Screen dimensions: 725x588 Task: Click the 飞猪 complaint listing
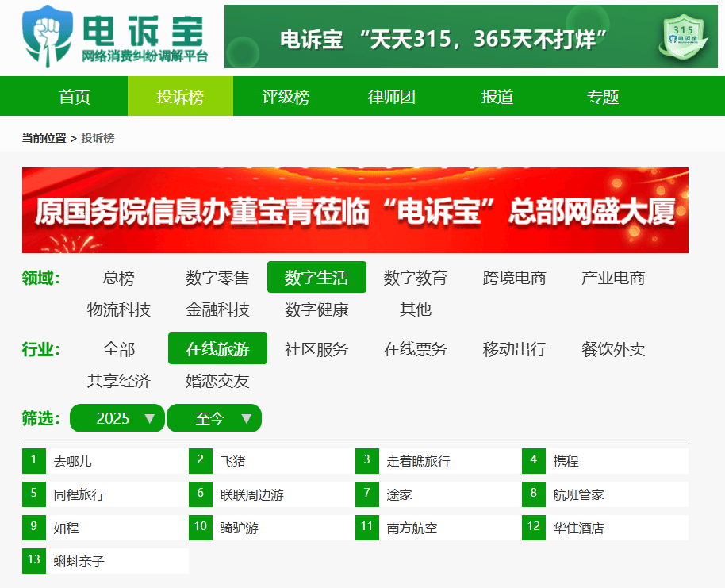pos(233,461)
